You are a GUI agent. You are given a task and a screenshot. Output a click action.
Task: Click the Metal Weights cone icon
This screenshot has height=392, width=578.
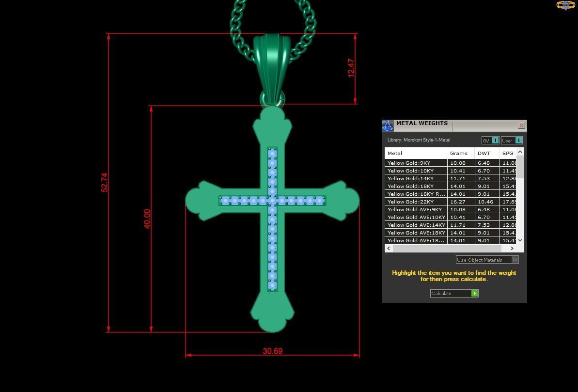388,126
